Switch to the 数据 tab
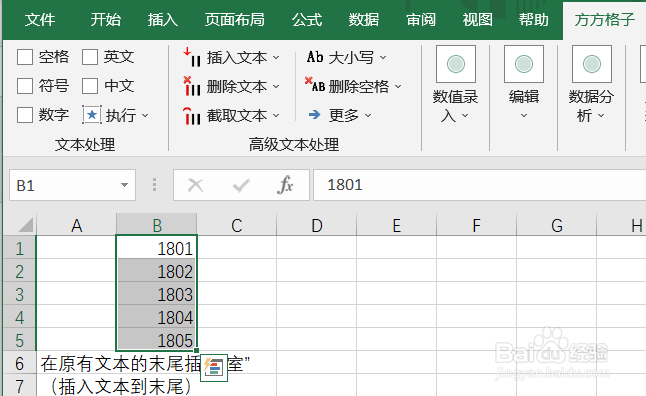 (x=364, y=19)
